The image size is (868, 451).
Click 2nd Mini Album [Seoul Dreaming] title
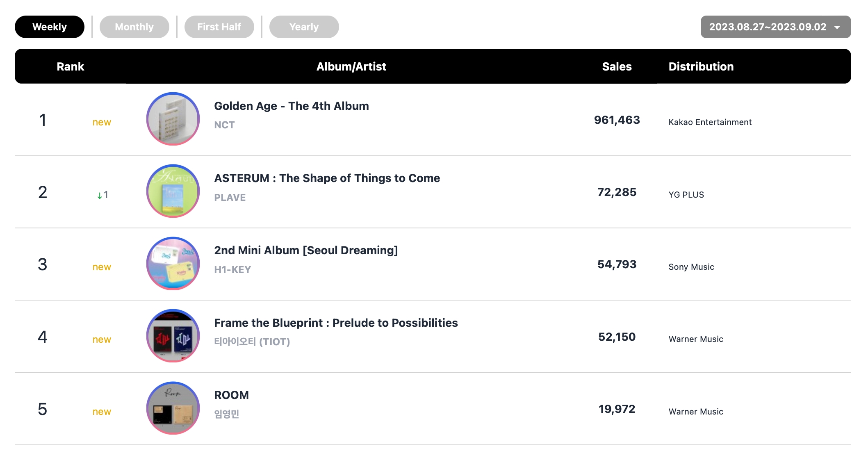pyautogui.click(x=306, y=250)
